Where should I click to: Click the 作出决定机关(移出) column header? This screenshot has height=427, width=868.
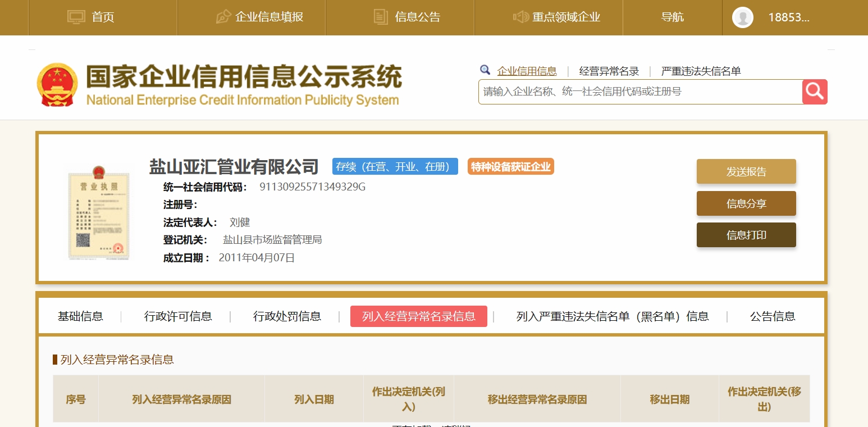[764, 399]
